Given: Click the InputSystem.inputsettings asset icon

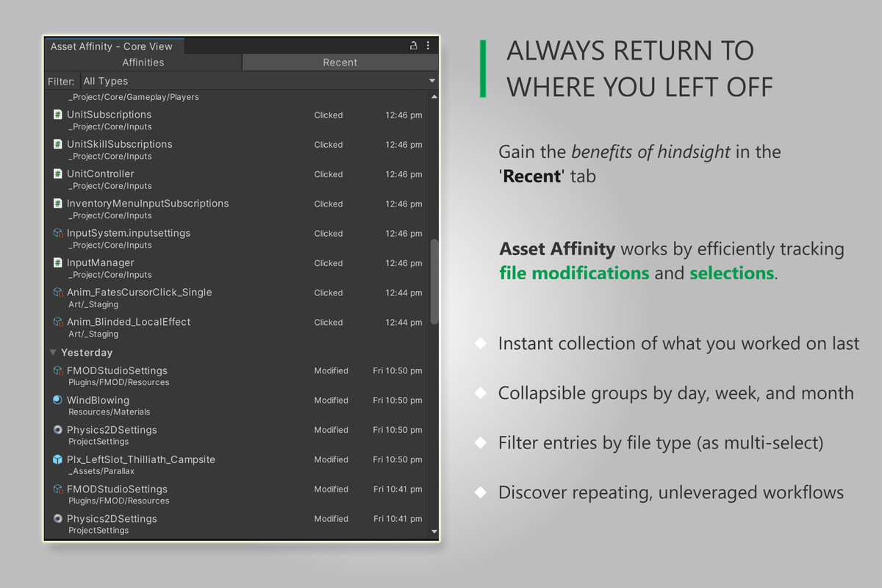Looking at the screenshot, I should [57, 233].
